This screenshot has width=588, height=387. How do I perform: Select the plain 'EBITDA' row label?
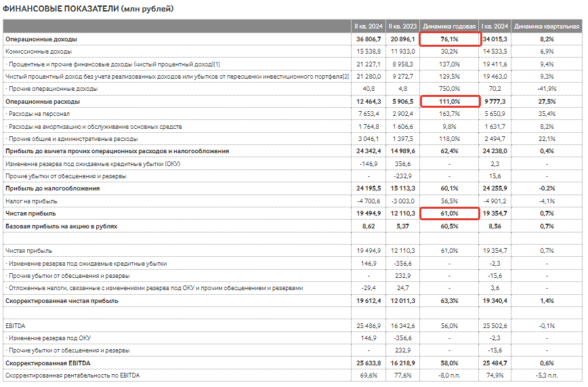pyautogui.click(x=16, y=326)
